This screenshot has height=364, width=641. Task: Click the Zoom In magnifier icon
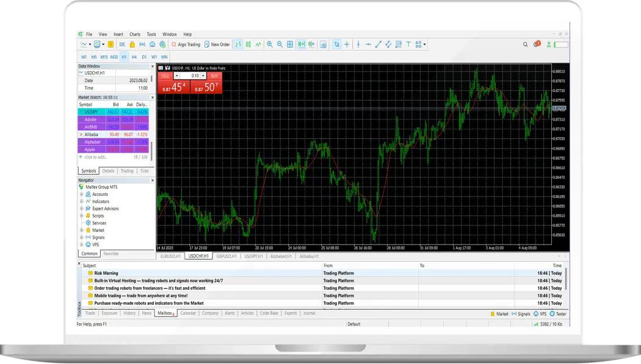tap(270, 45)
